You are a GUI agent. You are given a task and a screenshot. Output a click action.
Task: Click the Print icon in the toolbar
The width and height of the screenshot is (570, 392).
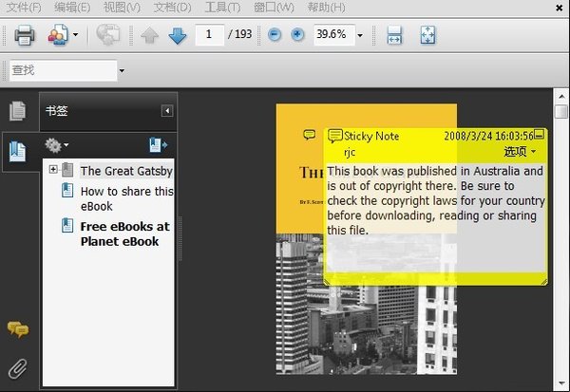[24, 36]
